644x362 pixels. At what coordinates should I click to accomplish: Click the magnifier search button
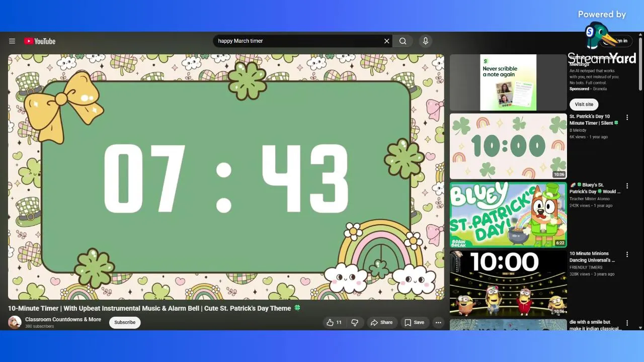pos(403,41)
